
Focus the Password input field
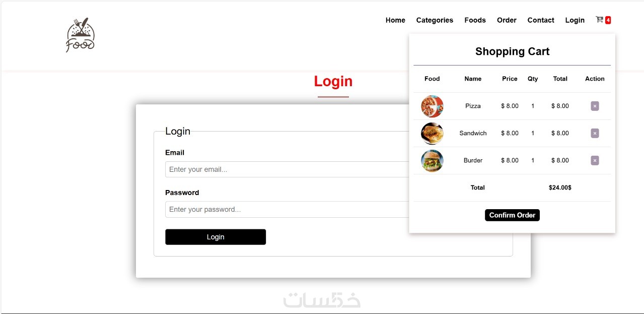point(287,209)
